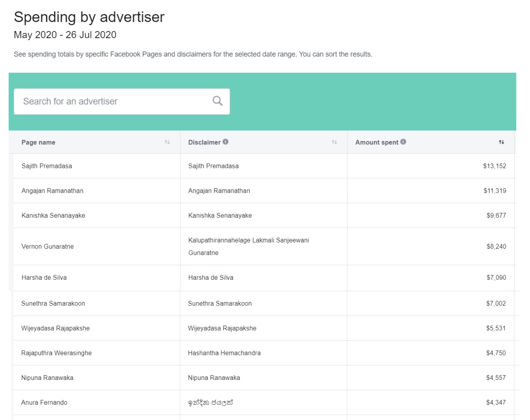This screenshot has width=530, height=420.
Task: Click amount $5,531
Action: point(496,328)
